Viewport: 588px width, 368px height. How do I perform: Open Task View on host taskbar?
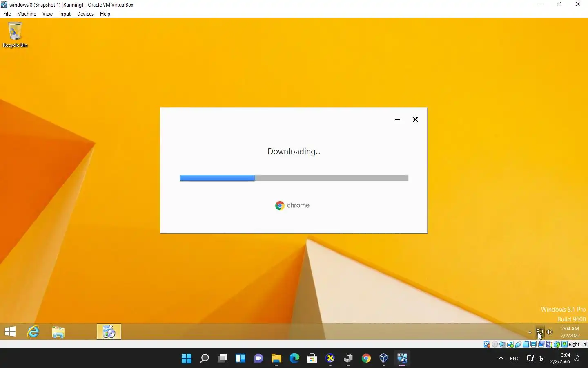222,359
